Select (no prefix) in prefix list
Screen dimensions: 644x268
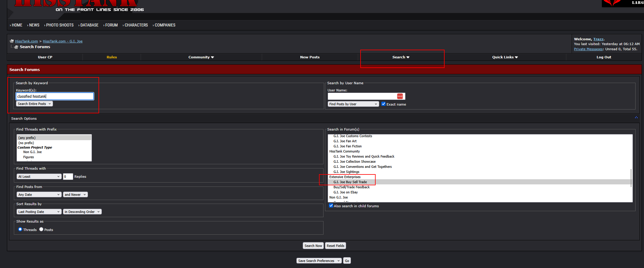pyautogui.click(x=54, y=143)
